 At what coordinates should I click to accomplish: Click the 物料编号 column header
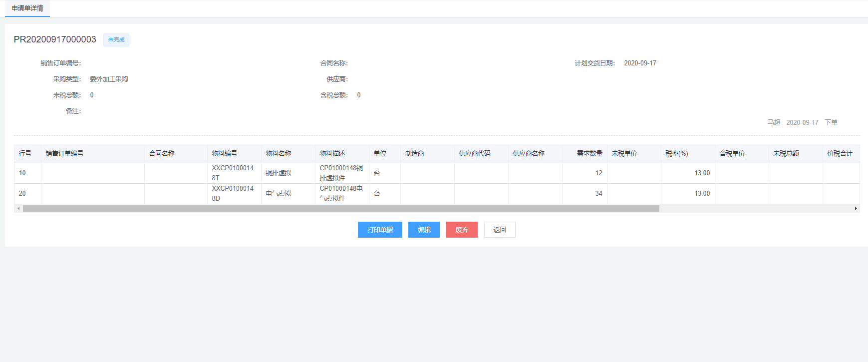(x=225, y=154)
